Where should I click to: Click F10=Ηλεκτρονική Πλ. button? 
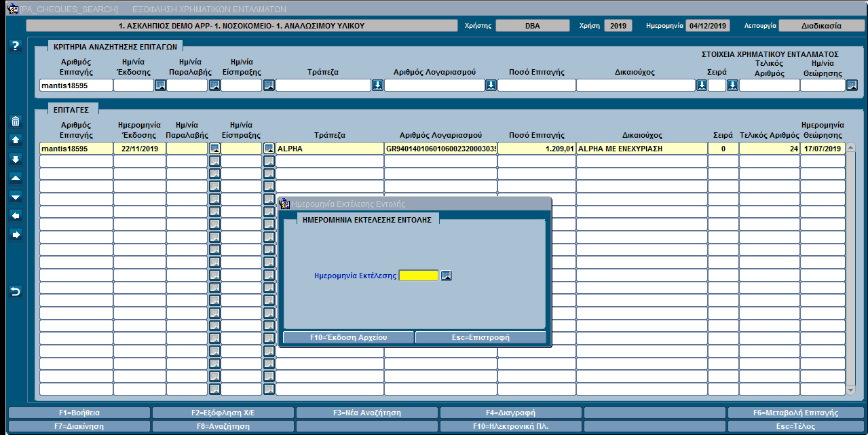[511, 427]
